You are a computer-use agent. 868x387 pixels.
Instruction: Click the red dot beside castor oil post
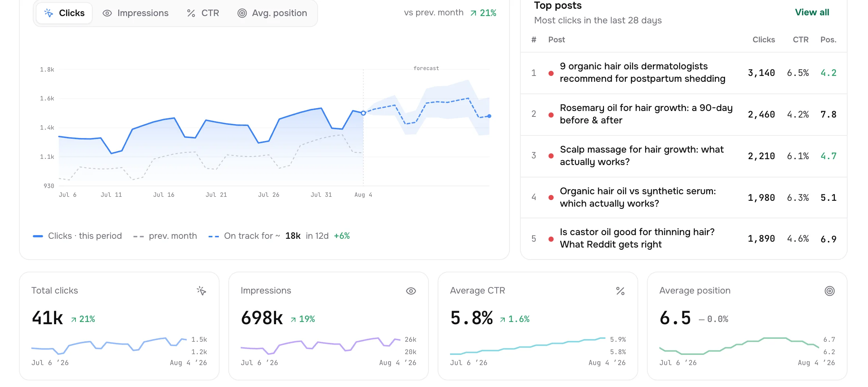pyautogui.click(x=551, y=239)
